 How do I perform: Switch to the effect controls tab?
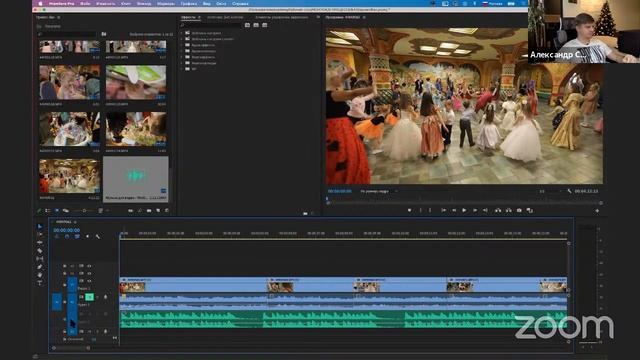[x=282, y=17]
